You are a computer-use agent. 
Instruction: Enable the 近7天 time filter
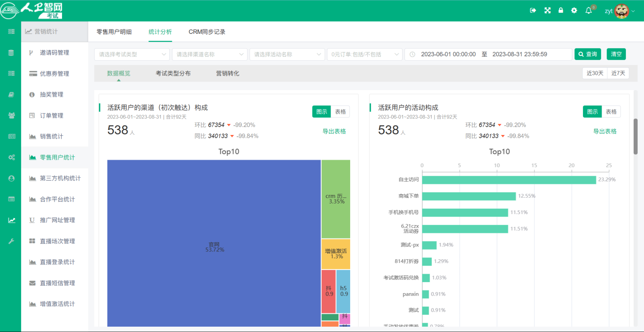click(x=618, y=73)
